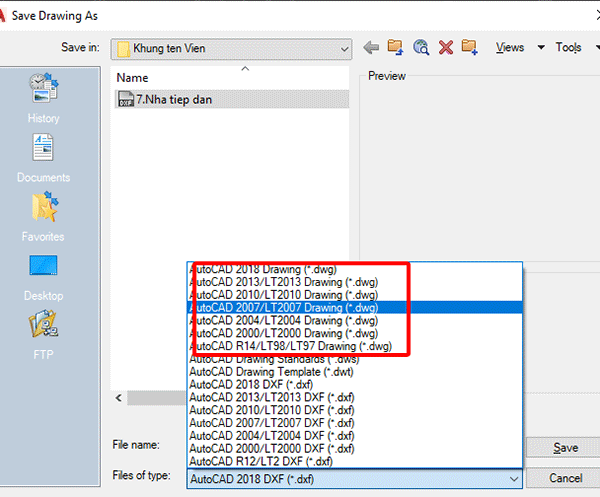Image resolution: width=600 pixels, height=497 pixels.
Task: Select AutoCAD Drawing Template (*.dwt)
Action: (x=354, y=372)
